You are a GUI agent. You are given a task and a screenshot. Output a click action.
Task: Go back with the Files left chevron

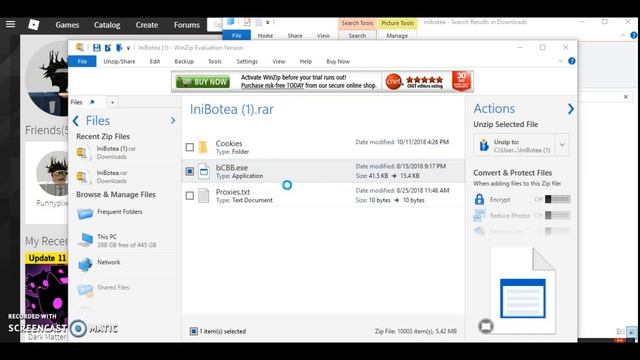click(x=76, y=121)
